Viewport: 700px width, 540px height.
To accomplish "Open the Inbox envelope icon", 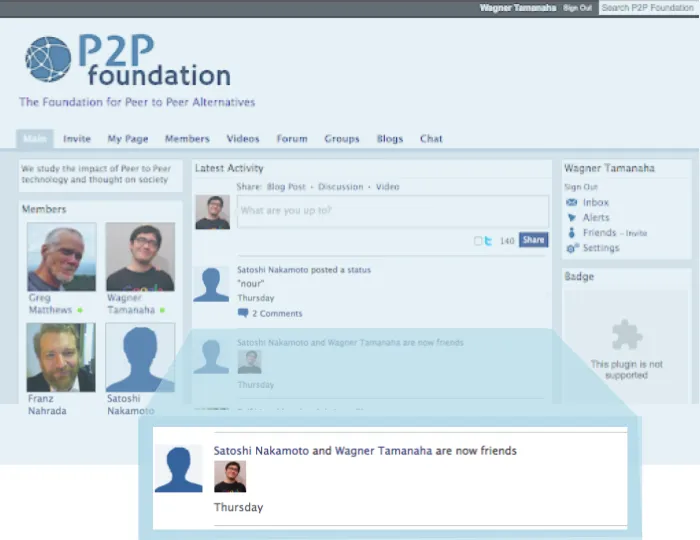I will (571, 203).
